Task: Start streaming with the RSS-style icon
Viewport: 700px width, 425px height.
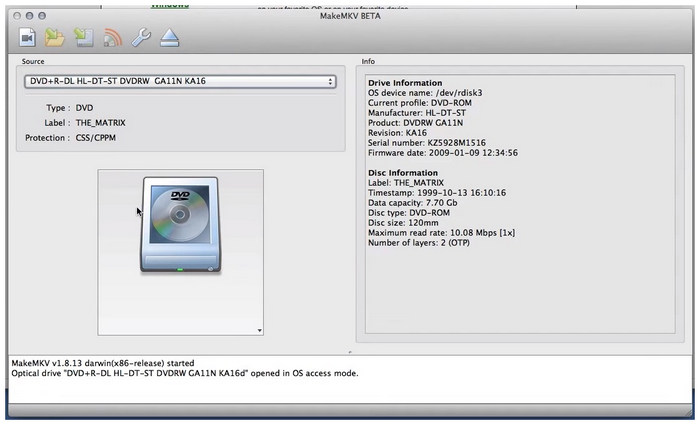Action: (112, 38)
